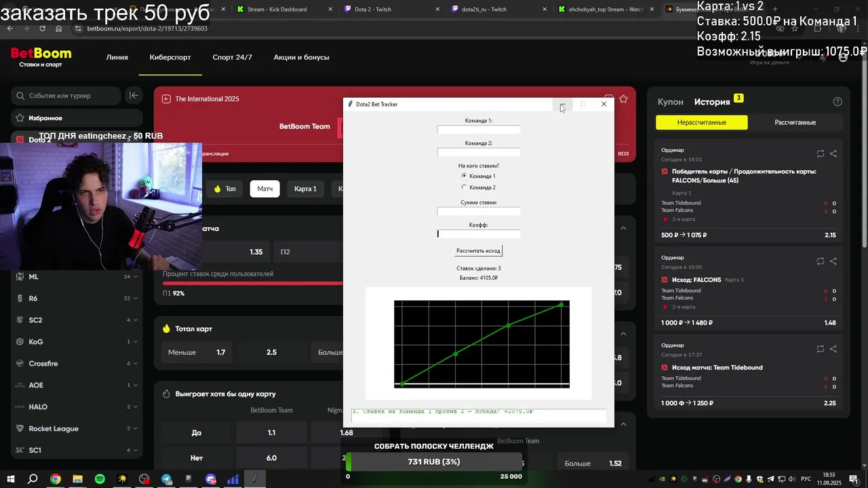The image size is (868, 488).
Task: Open Discord from the taskbar
Action: 211,479
